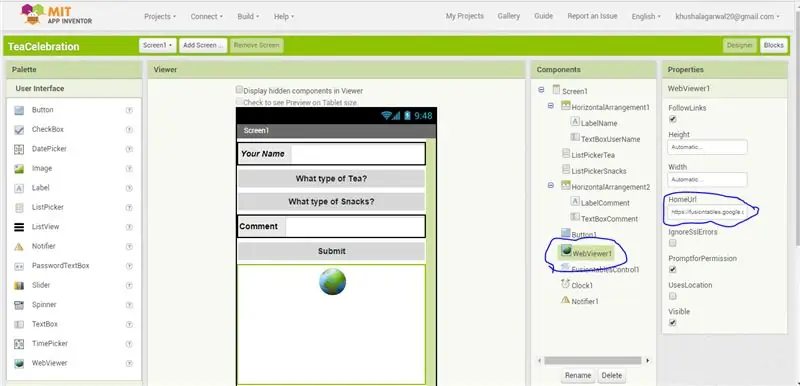Choose the Slider component icon in the palette
The height and width of the screenshot is (386, 800).
[19, 286]
